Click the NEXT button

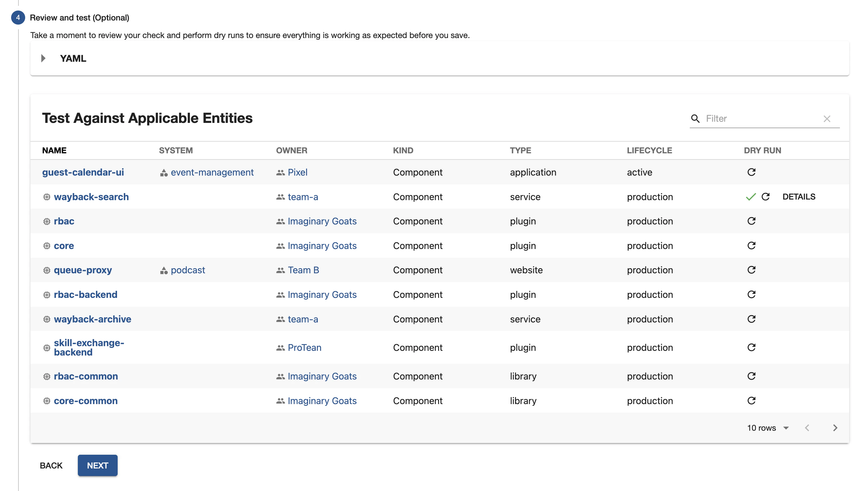(x=97, y=465)
